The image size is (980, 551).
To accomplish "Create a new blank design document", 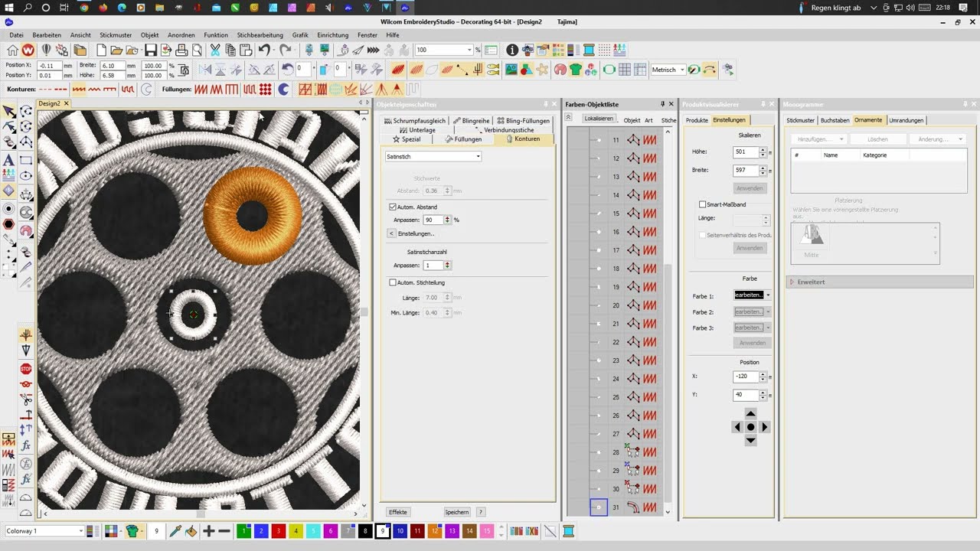I will [101, 50].
